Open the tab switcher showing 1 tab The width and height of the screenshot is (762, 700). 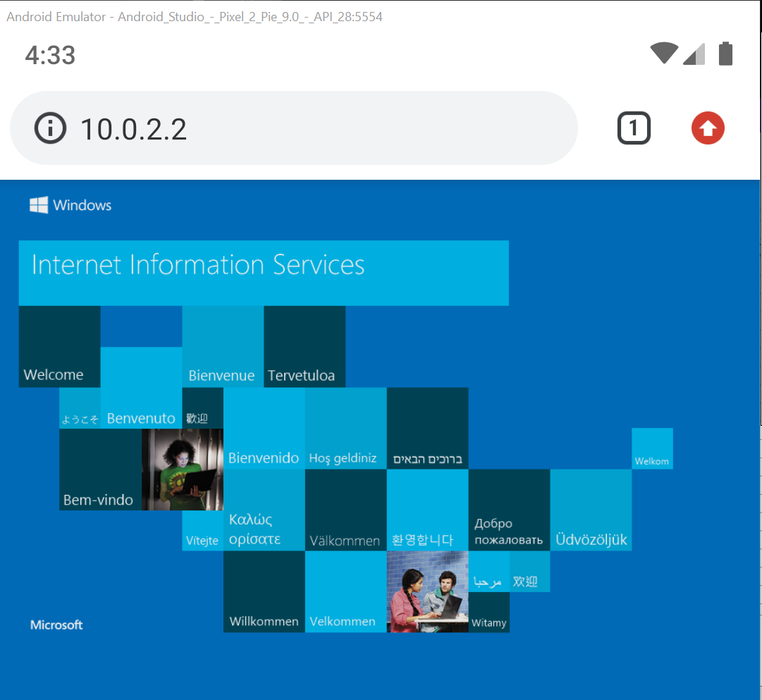pyautogui.click(x=634, y=128)
